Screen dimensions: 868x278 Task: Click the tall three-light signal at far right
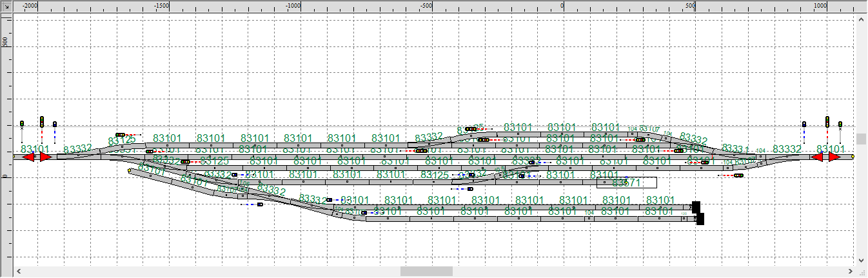point(827,122)
